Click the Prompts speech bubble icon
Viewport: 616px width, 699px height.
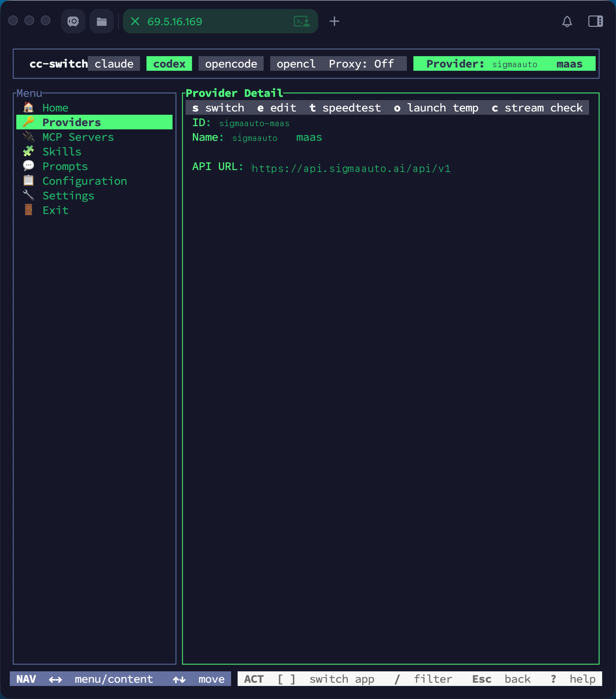coord(28,165)
